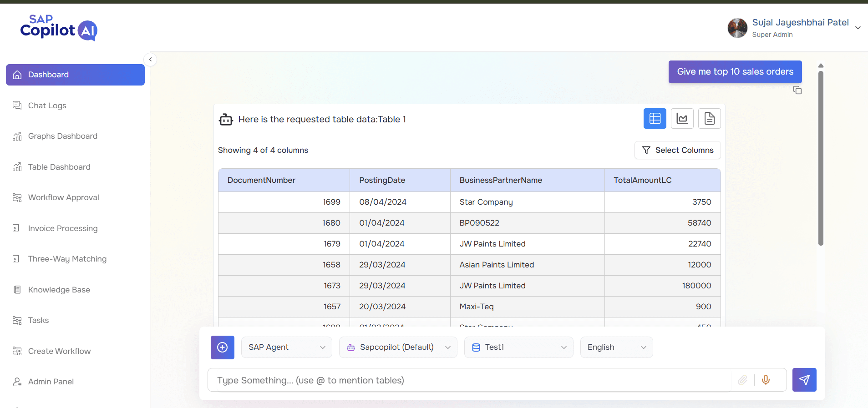Click the chat vertical scrollbar thumb
Viewport: 868px width, 408px height.
(821, 158)
